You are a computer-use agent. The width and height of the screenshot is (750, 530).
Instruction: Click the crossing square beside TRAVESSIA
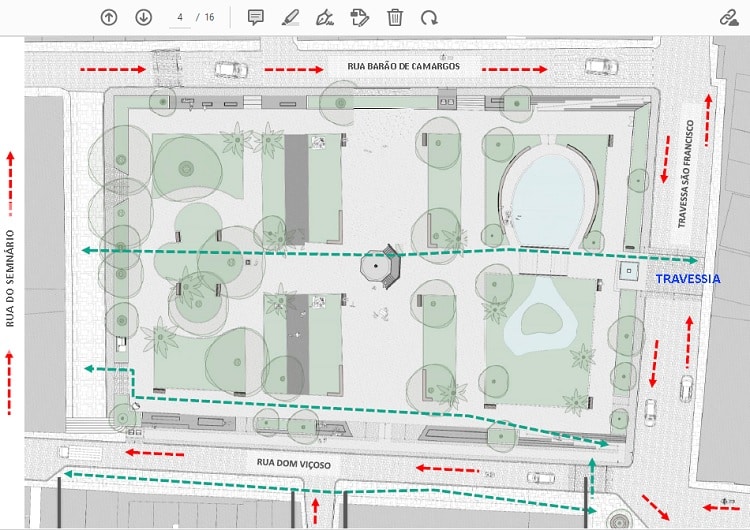click(629, 271)
